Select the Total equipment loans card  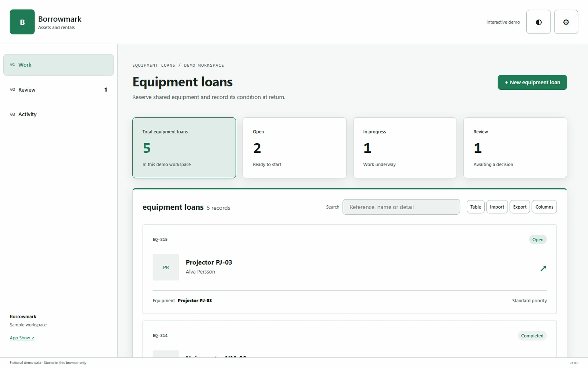(184, 148)
